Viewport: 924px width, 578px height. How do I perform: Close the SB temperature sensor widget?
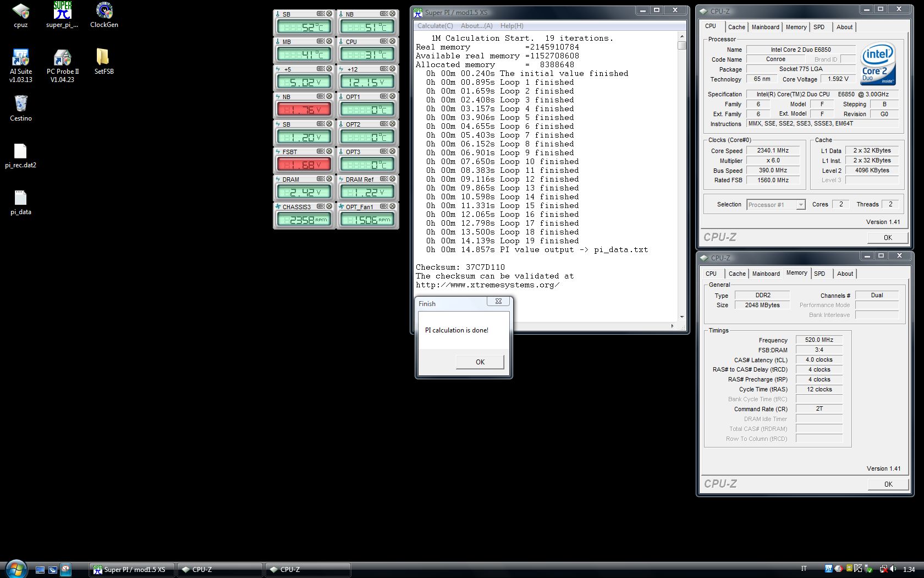[329, 14]
